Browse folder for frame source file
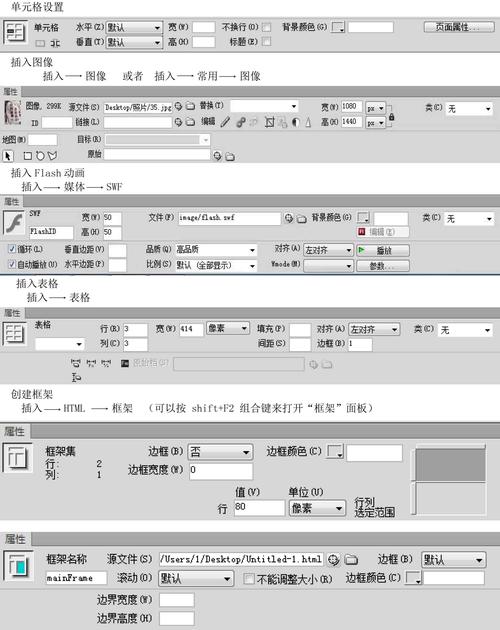Image resolution: width=500 pixels, height=630 pixels. (x=351, y=559)
